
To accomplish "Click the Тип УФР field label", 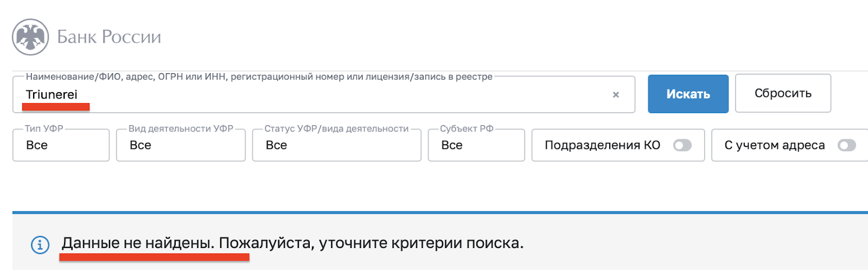I will pyautogui.click(x=44, y=129).
